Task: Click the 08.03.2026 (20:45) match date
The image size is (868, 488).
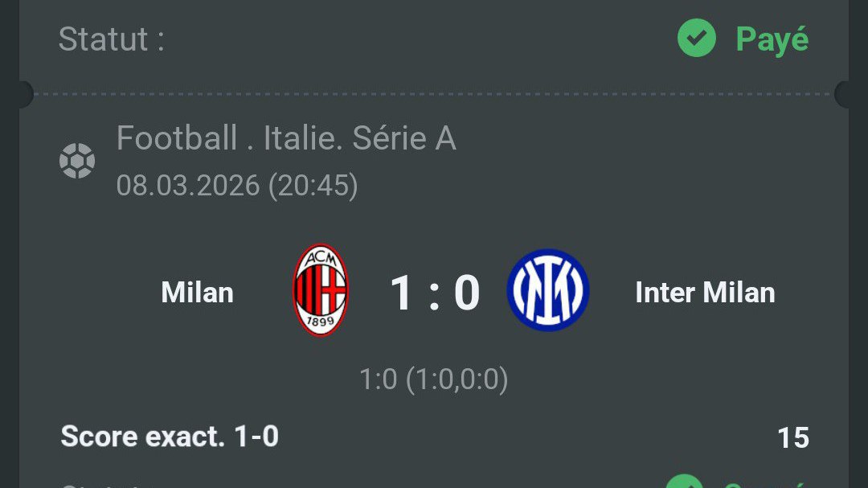Action: point(237,185)
